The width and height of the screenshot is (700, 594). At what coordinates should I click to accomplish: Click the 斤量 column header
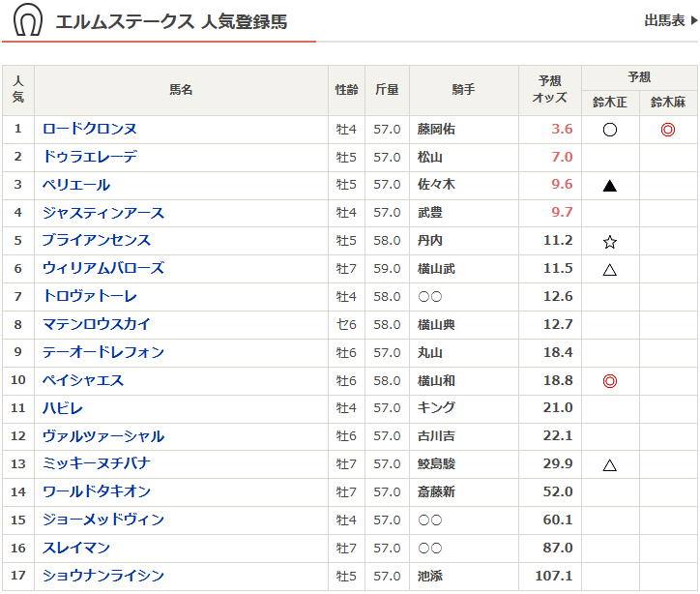coord(387,90)
